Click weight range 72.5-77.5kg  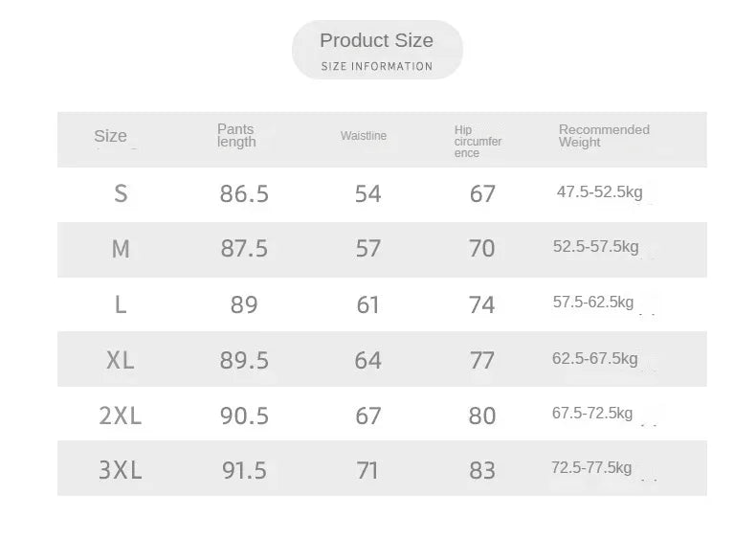click(x=591, y=467)
